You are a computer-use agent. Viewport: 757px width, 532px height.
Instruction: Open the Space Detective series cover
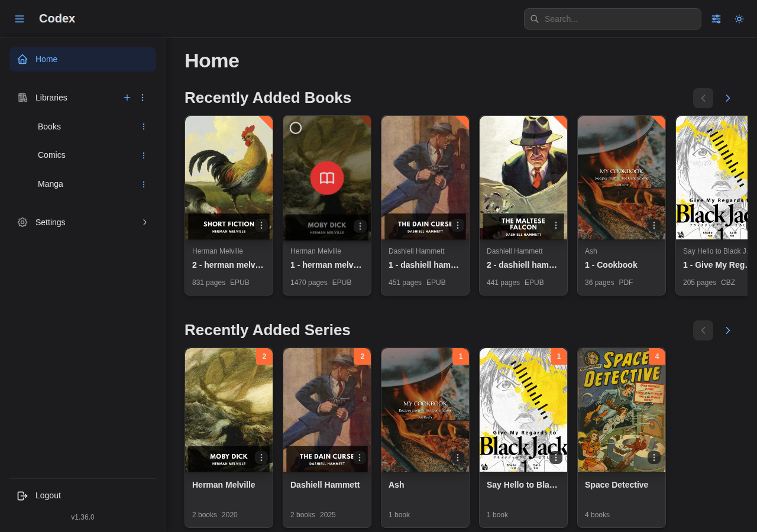[622, 410]
